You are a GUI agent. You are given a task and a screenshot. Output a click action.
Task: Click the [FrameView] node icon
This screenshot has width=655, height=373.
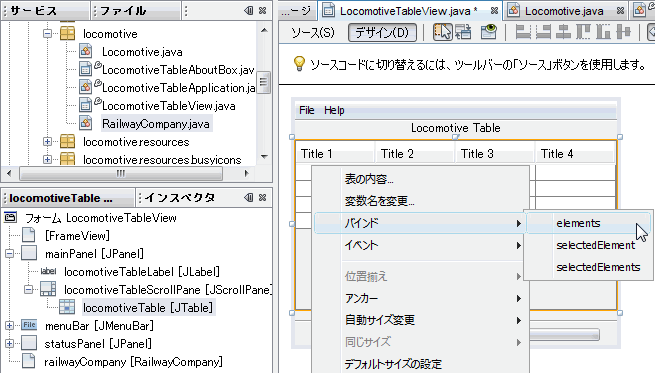point(28,235)
